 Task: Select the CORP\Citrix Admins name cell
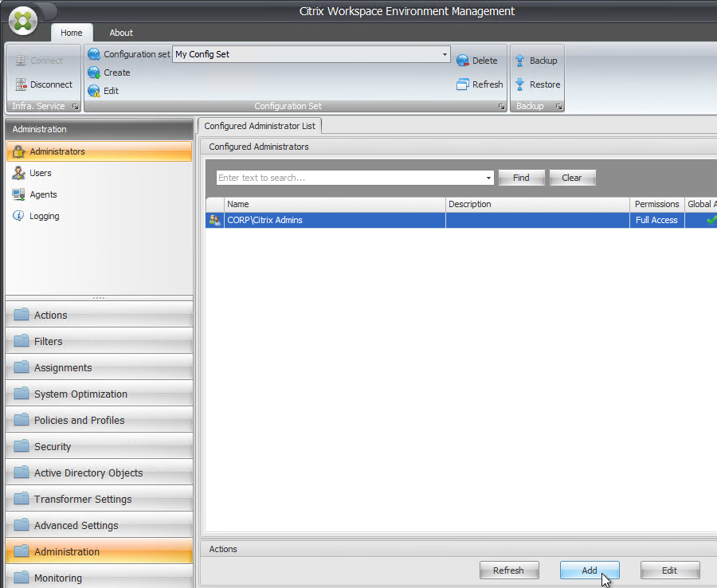pos(335,220)
